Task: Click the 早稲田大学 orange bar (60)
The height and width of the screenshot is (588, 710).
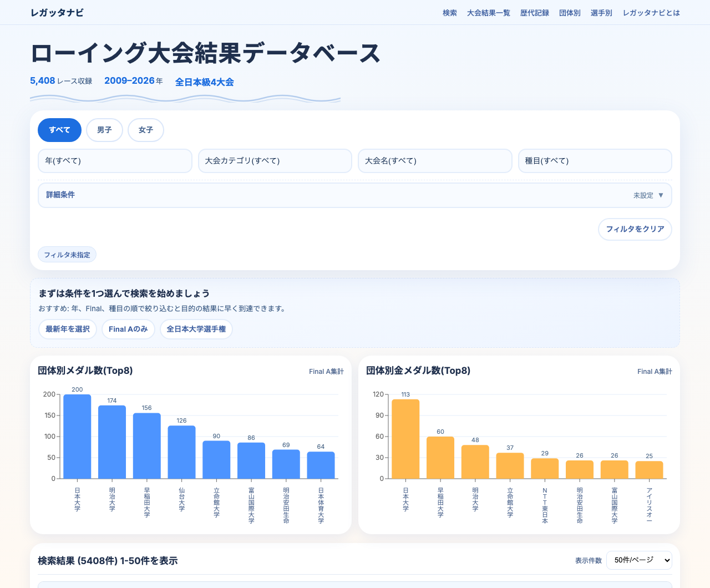Action: [x=440, y=458]
